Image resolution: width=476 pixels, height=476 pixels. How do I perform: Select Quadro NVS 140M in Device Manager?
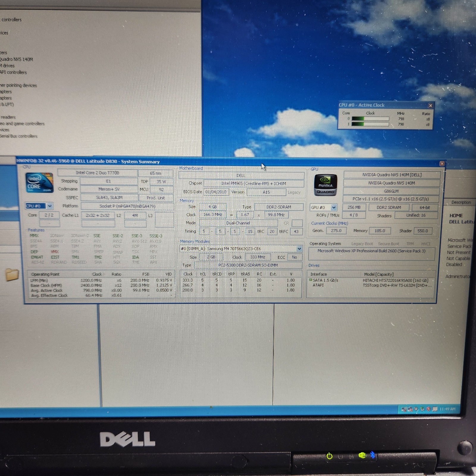[16, 59]
